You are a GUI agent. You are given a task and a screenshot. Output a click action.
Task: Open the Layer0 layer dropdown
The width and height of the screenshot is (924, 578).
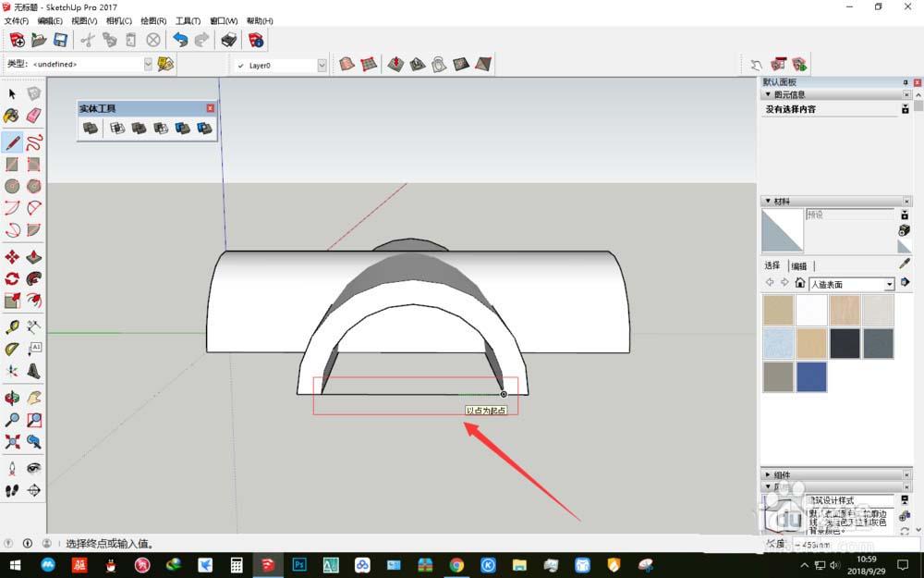click(322, 65)
